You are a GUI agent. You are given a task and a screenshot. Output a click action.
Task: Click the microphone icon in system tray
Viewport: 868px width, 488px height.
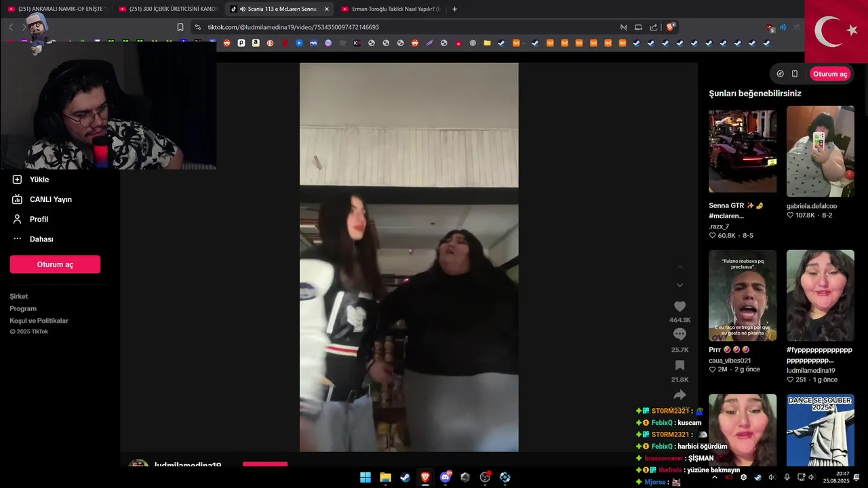pos(787,477)
